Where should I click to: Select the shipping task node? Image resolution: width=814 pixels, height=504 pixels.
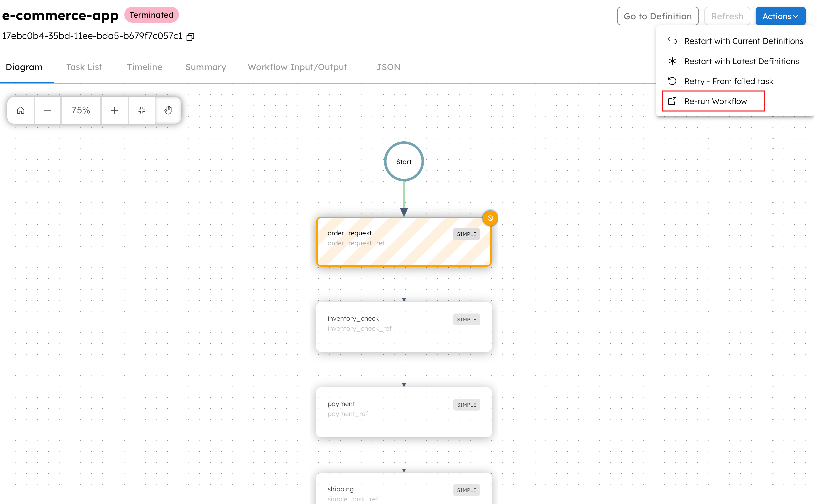tap(404, 488)
